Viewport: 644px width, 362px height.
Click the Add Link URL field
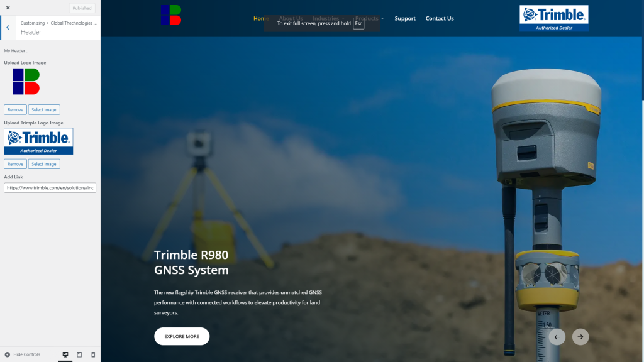click(x=50, y=187)
